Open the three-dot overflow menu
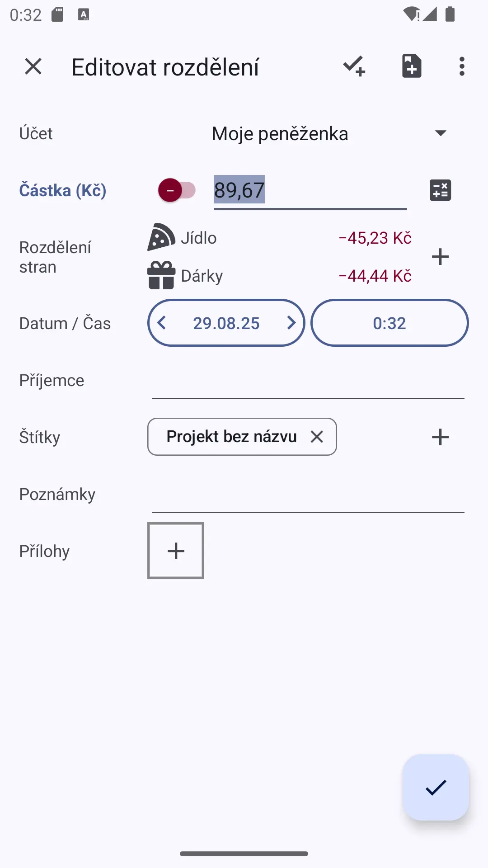Viewport: 488px width, 868px height. click(461, 66)
